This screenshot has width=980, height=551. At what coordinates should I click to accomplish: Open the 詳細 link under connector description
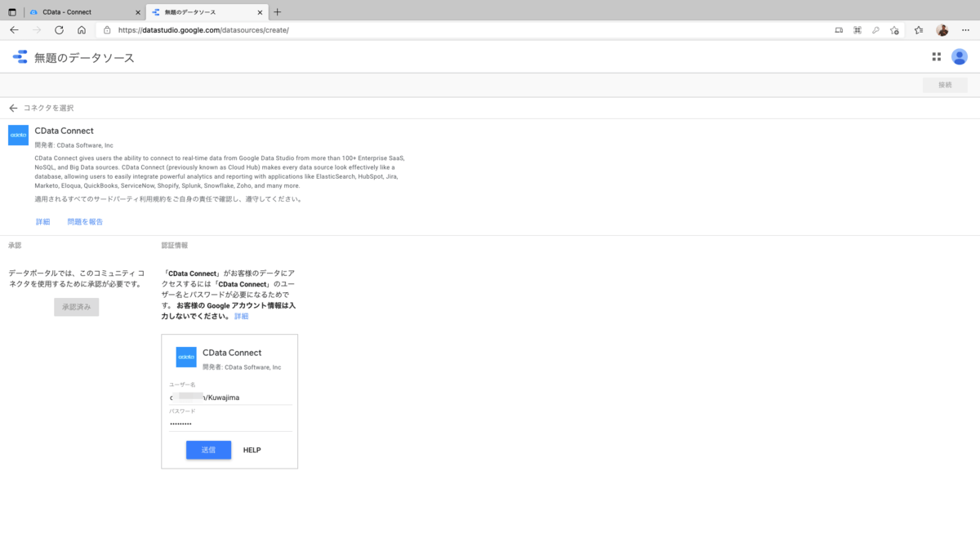pos(42,222)
